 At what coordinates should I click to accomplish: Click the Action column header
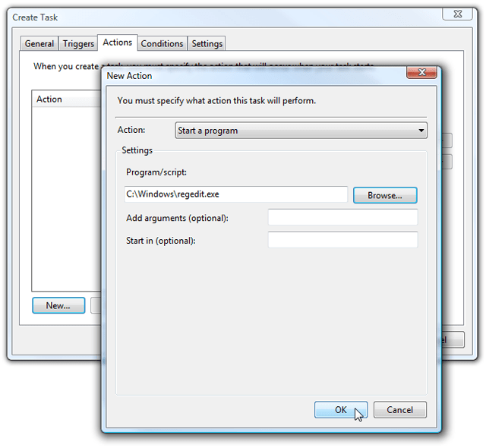coord(66,99)
